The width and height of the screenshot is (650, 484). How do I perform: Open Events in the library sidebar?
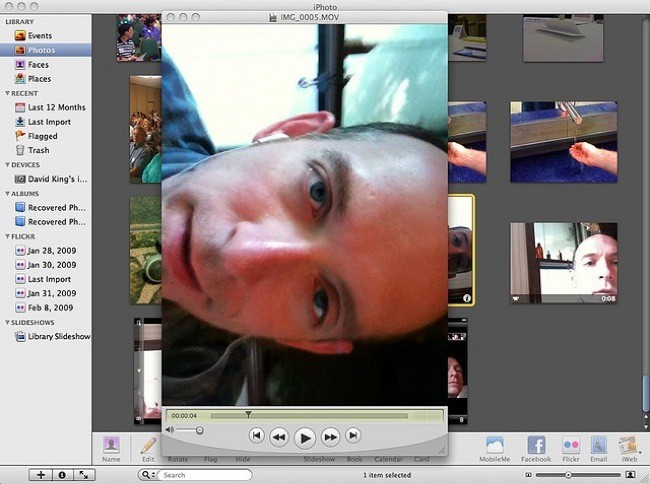(x=41, y=35)
